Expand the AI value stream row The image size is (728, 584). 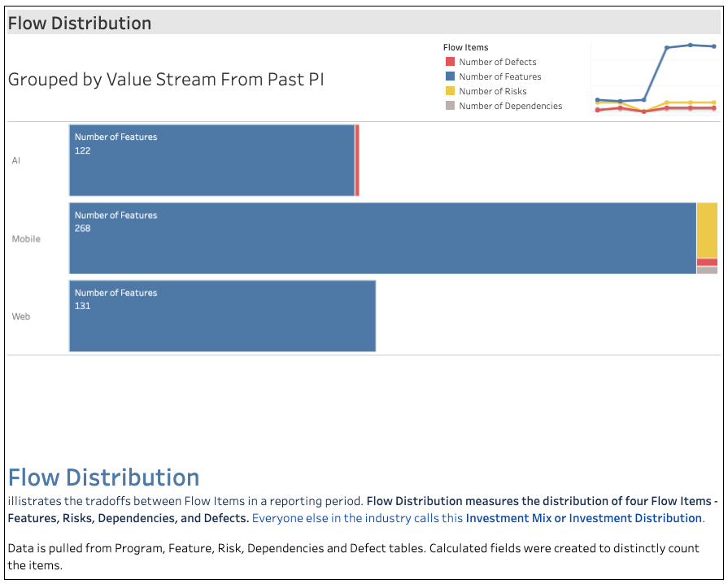pyautogui.click(x=16, y=160)
